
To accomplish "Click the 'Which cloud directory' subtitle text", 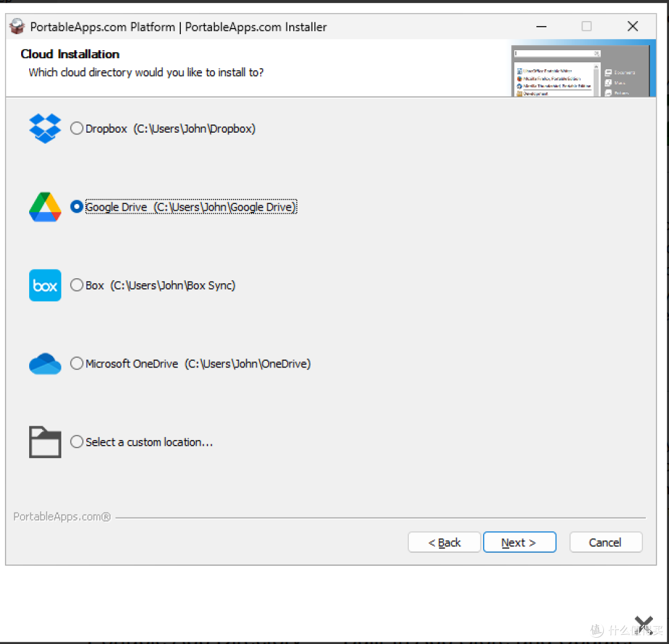I will (146, 73).
